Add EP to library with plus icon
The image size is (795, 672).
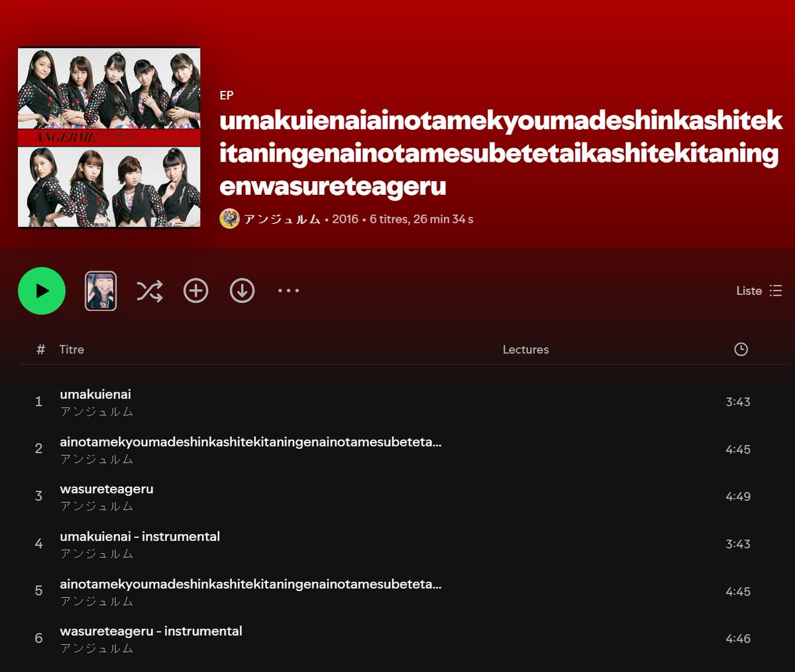pyautogui.click(x=195, y=291)
